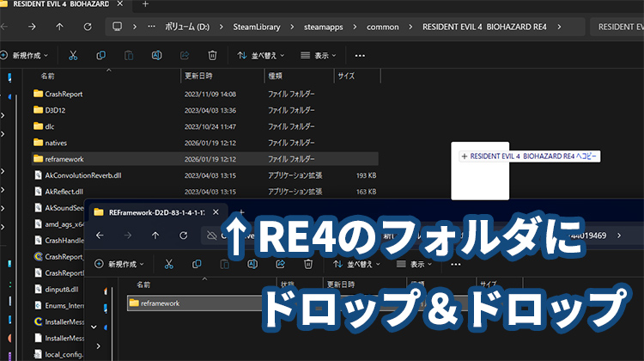Select the reframework folder in the lower window
The image size is (644, 361).
(155, 303)
